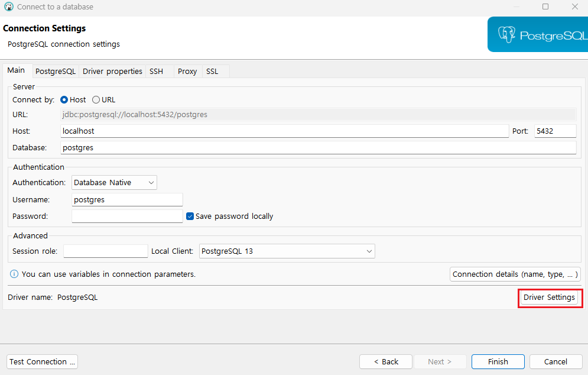
Task: Click Finish to create the connection
Action: click(x=498, y=362)
